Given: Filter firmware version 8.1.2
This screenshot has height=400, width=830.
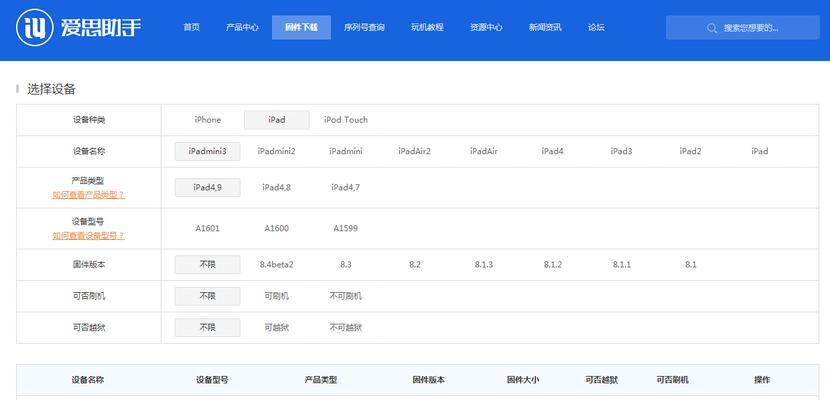Looking at the screenshot, I should click(x=553, y=265).
